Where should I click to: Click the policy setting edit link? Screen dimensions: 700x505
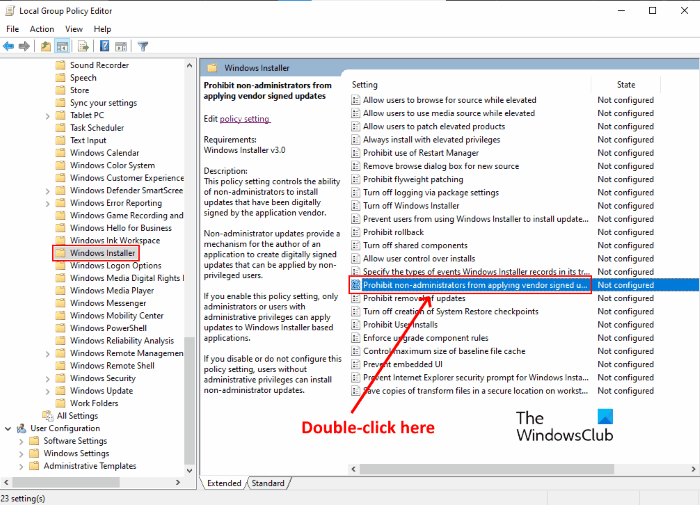(x=245, y=119)
